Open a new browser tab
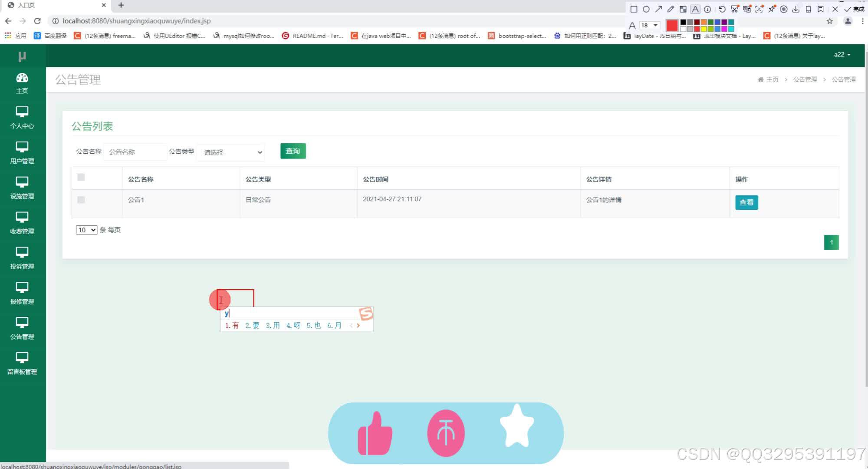Image resolution: width=868 pixels, height=469 pixels. 121,5
